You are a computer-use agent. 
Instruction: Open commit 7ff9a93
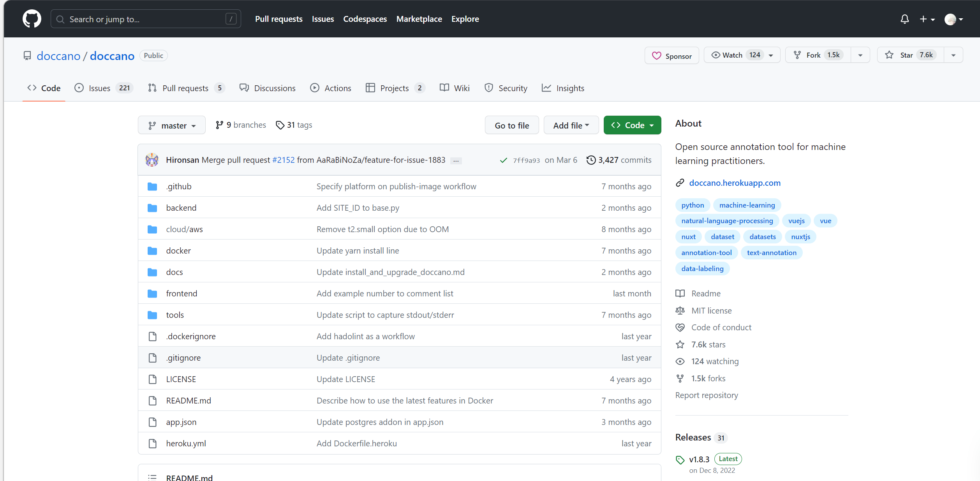(x=526, y=160)
